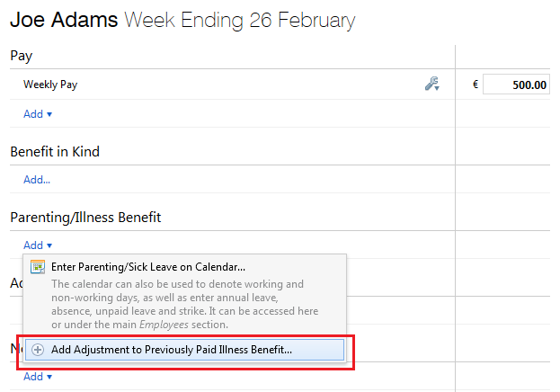Click the calendar icon in the popup menu
The height and width of the screenshot is (392, 560).
[x=38, y=267]
